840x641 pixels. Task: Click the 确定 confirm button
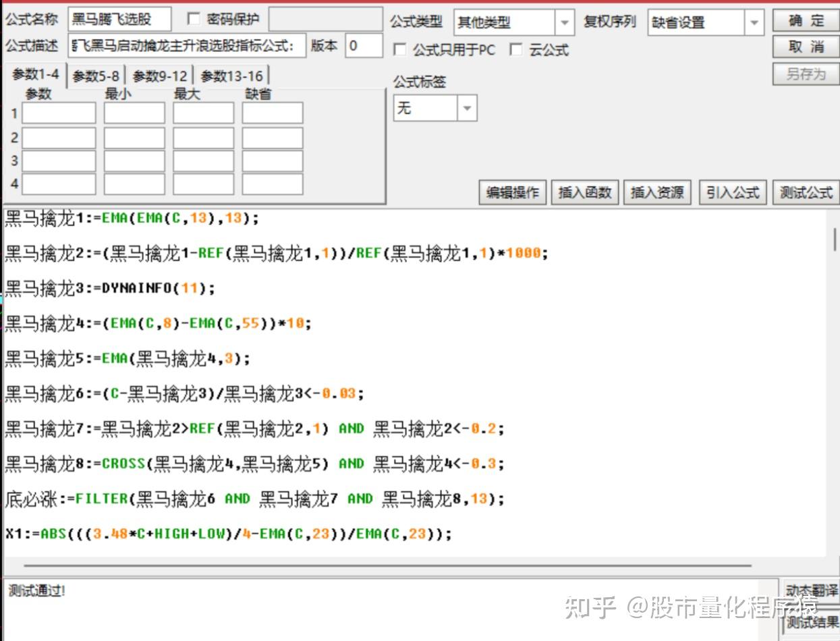point(805,21)
